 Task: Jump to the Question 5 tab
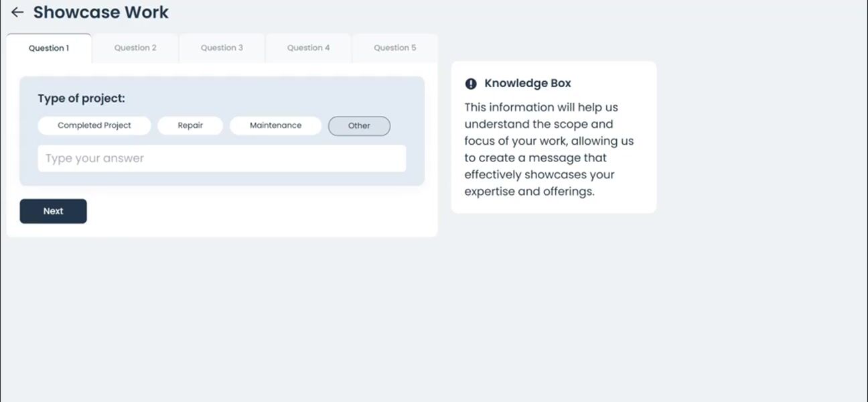coord(394,48)
